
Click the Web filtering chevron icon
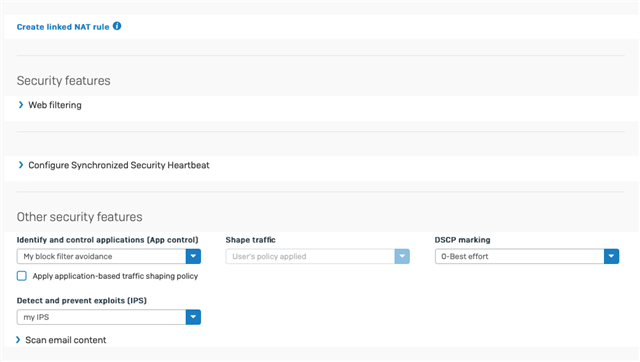click(x=21, y=105)
